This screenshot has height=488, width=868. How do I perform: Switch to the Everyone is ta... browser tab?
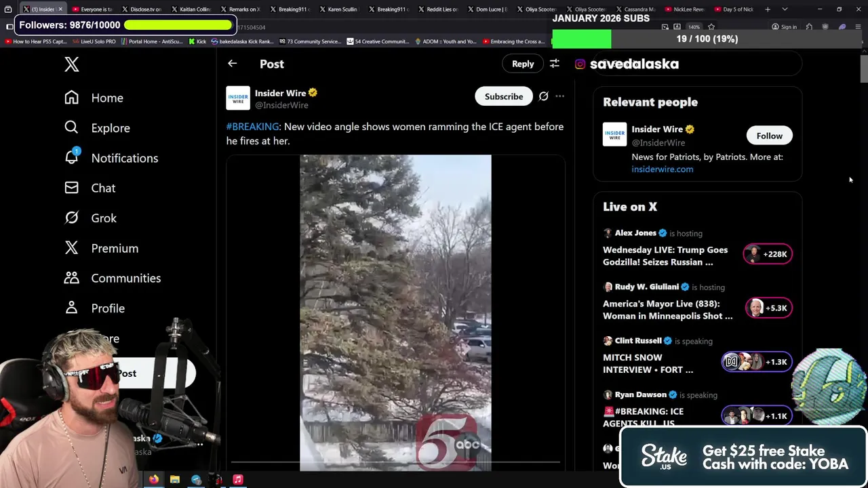point(93,9)
